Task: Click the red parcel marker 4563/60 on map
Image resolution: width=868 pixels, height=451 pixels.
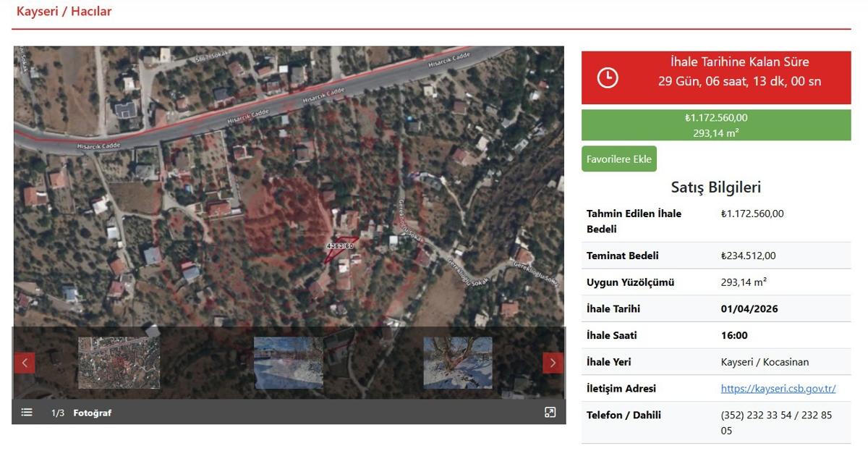Action: click(x=341, y=245)
